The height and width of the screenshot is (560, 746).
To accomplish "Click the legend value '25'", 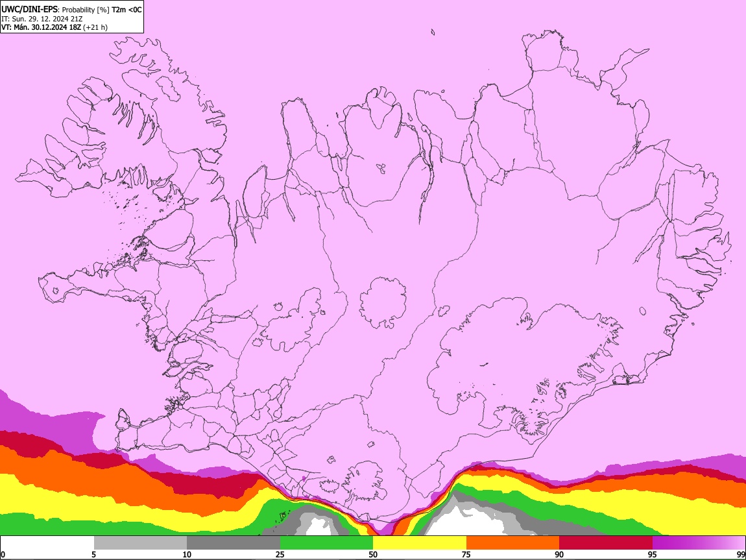I will tap(280, 555).
